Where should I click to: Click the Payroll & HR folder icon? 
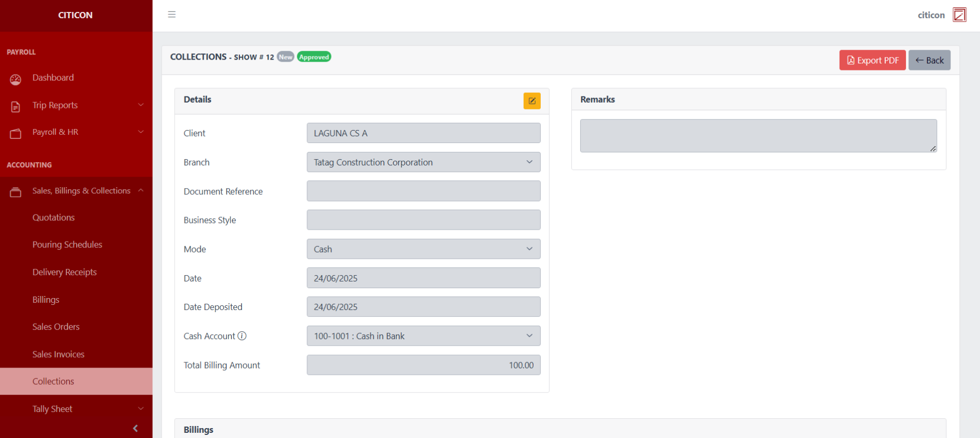tap(16, 134)
